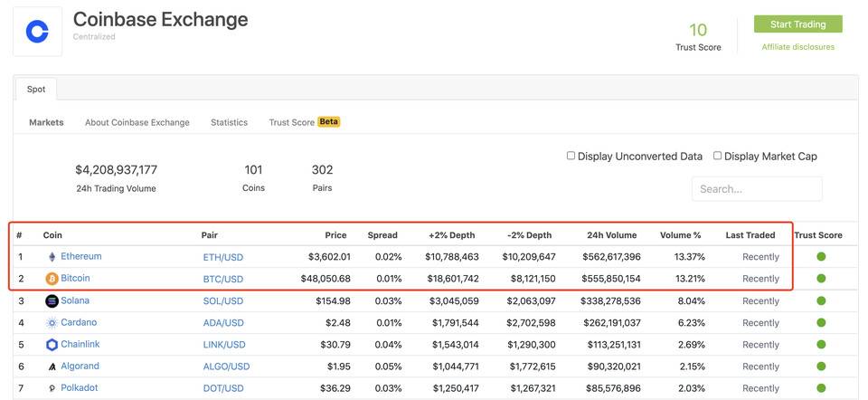Open the ADA/USD pair link
This screenshot has width=868, height=400.
tap(223, 323)
